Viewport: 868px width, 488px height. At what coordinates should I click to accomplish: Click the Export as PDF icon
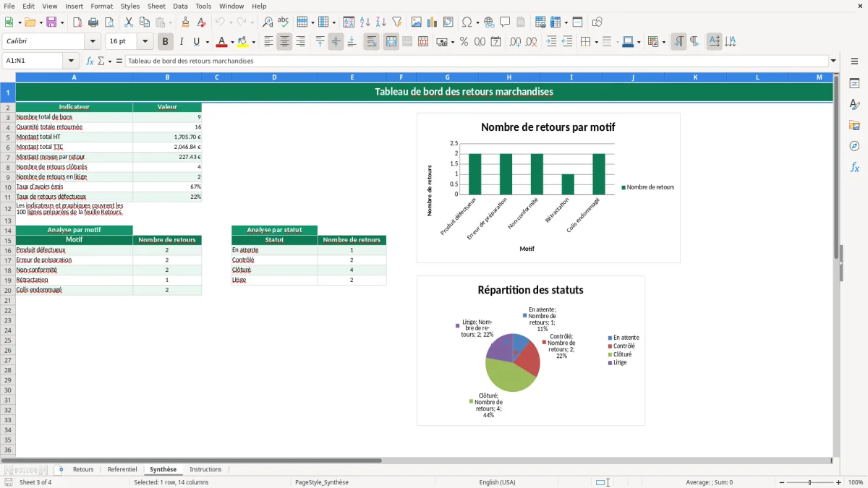77,22
